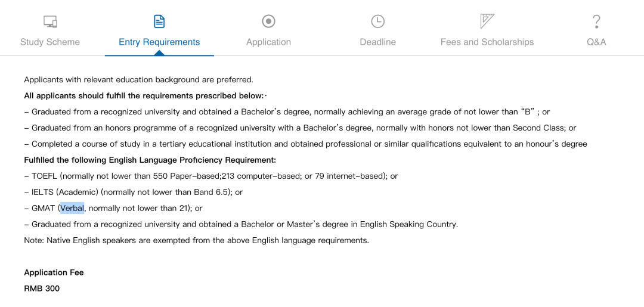The height and width of the screenshot is (307, 644).
Task: Open the Q&A tab label
Action: click(x=596, y=42)
